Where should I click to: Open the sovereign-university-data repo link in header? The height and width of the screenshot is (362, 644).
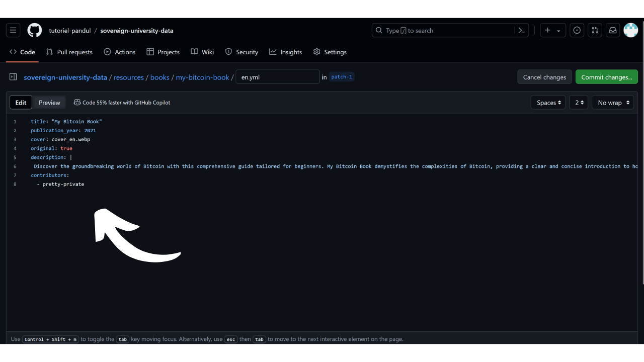tap(137, 31)
